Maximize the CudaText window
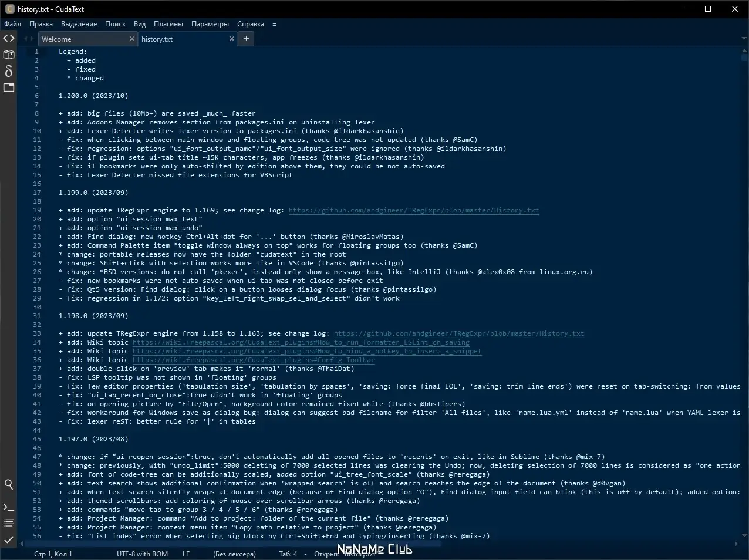Image resolution: width=749 pixels, height=560 pixels. click(708, 9)
